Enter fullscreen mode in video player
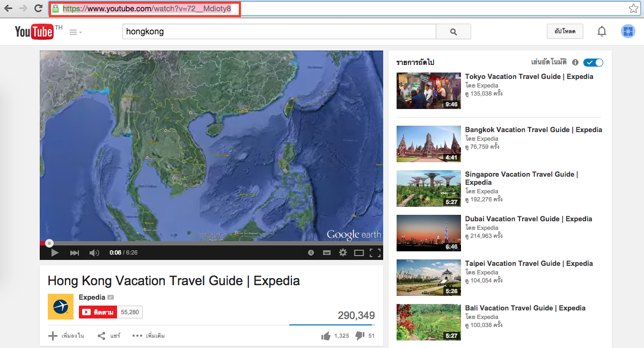Image resolution: width=644 pixels, height=348 pixels. point(375,252)
